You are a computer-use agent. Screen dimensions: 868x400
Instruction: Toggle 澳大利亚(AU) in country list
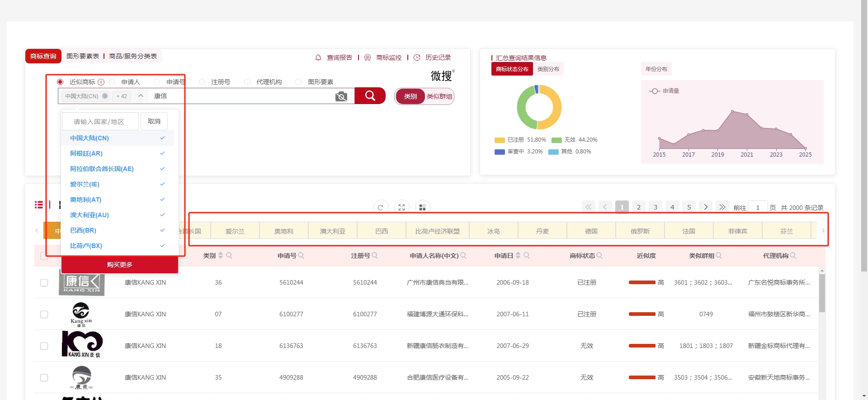118,215
